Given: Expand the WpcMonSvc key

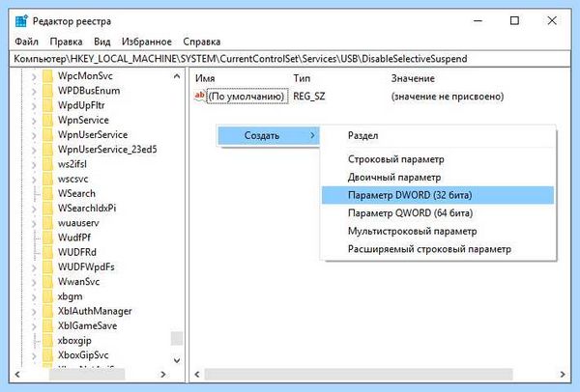Looking at the screenshot, I should coord(34,77).
